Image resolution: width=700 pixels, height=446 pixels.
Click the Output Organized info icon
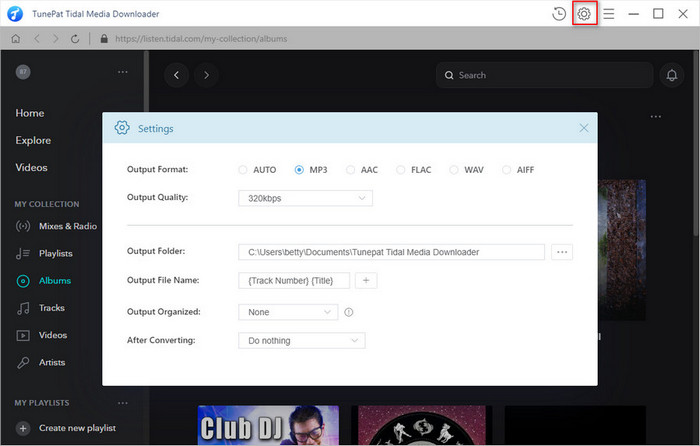point(349,313)
